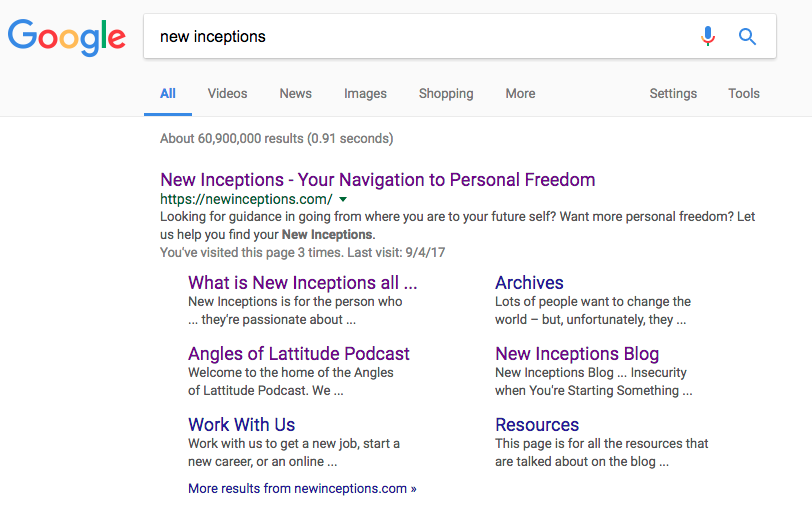Open the More search categories menu
This screenshot has width=812, height=520.
coord(520,93)
